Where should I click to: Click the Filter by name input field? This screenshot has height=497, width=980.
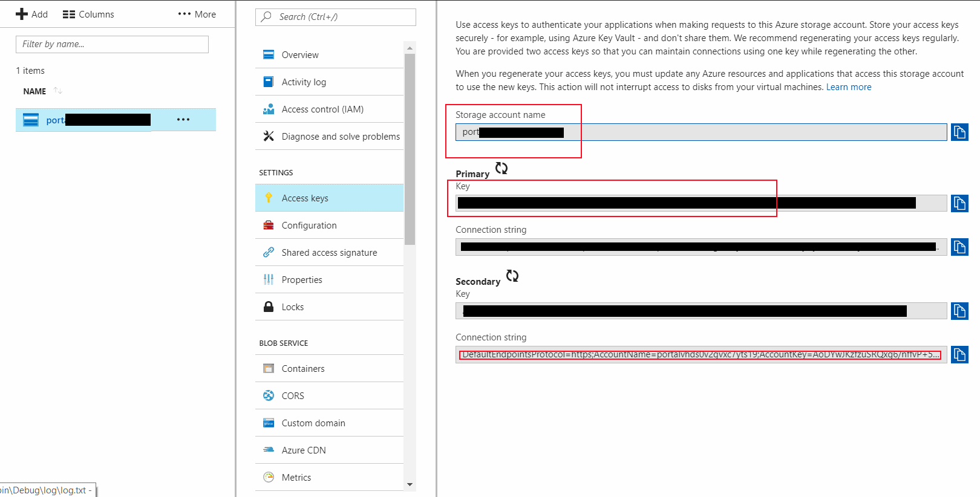pyautogui.click(x=112, y=44)
